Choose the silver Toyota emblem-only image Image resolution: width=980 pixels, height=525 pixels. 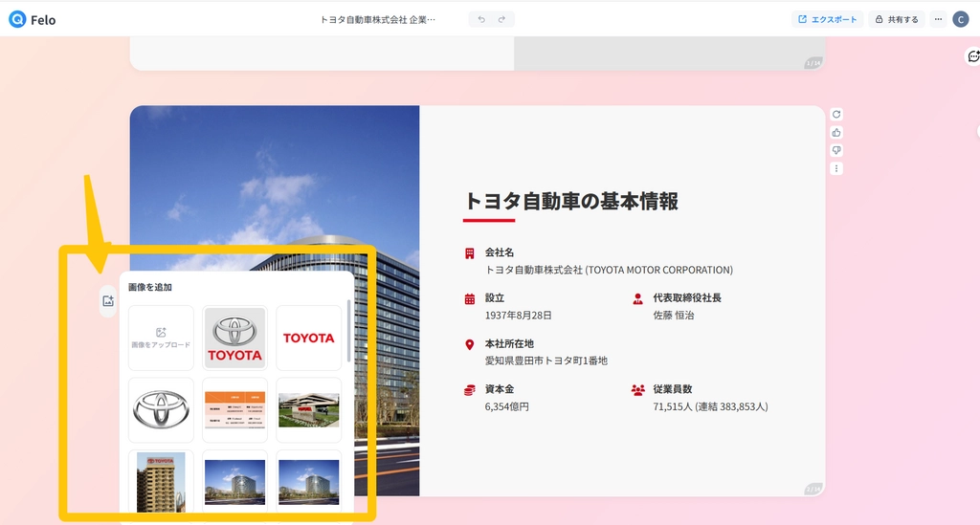(161, 410)
